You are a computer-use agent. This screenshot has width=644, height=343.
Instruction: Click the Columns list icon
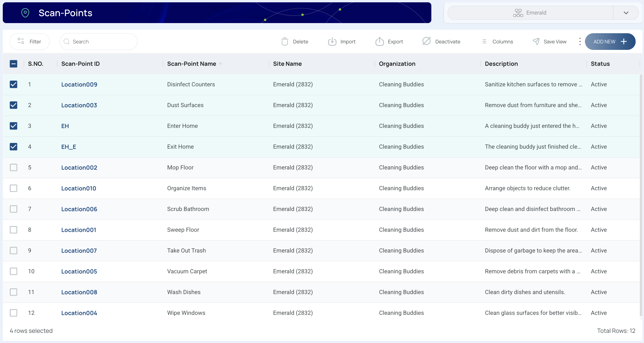pyautogui.click(x=484, y=42)
